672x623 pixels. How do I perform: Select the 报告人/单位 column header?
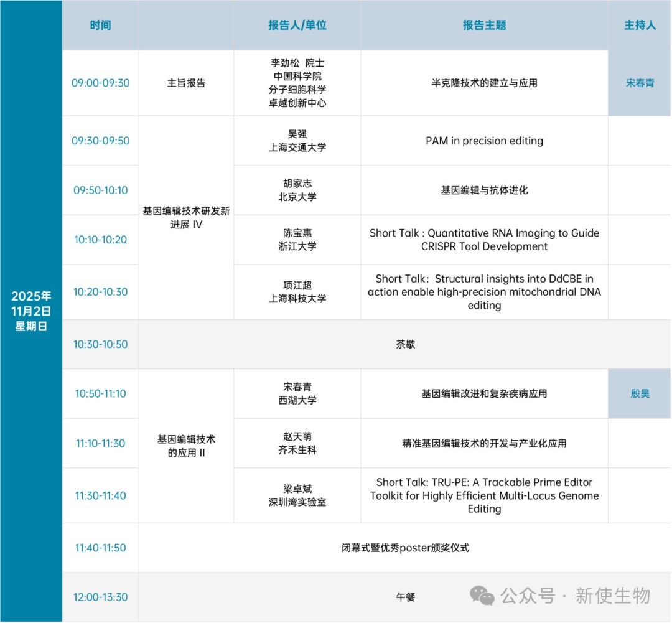pos(297,26)
